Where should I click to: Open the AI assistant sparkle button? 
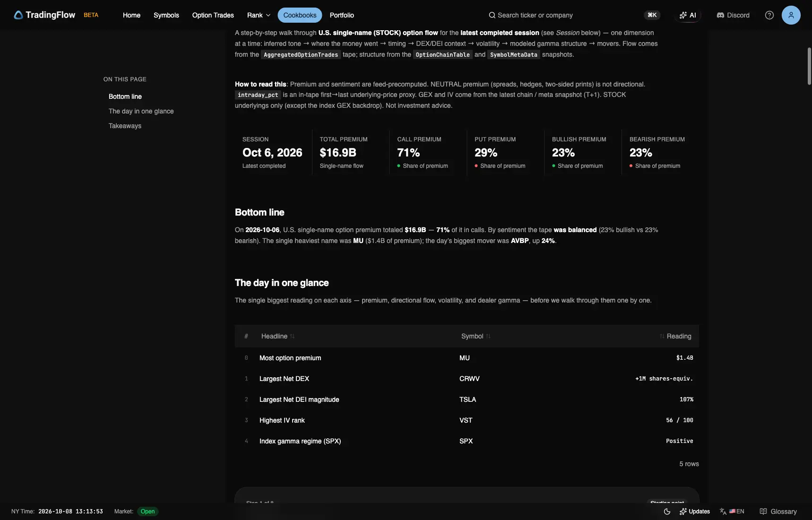pyautogui.click(x=688, y=15)
